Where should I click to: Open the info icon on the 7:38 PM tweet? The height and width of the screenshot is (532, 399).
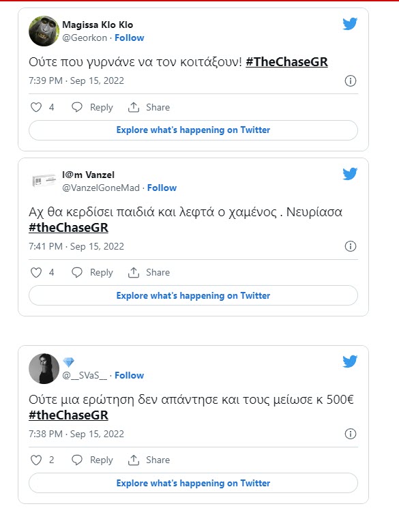(x=351, y=434)
